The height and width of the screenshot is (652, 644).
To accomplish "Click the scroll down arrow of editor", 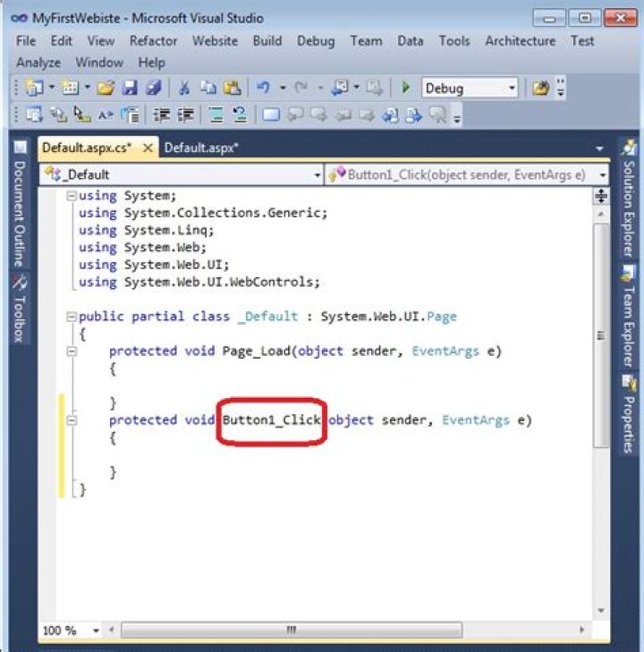I will coord(601,611).
